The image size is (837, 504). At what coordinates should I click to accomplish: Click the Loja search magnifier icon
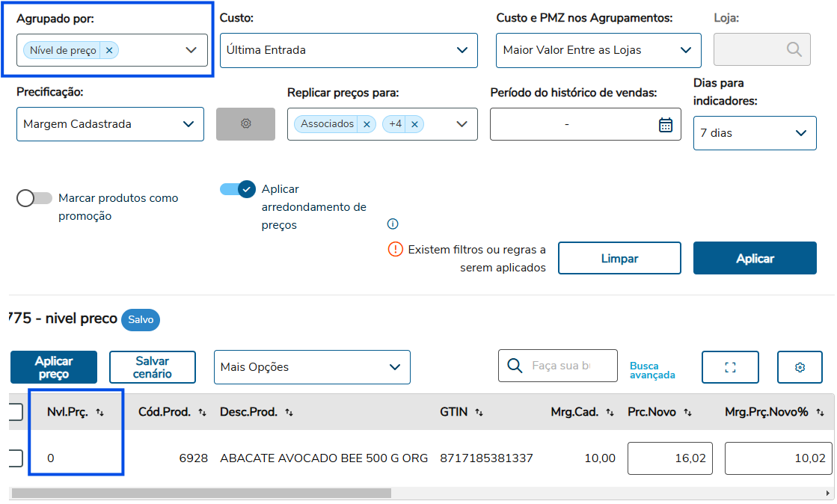(x=794, y=49)
